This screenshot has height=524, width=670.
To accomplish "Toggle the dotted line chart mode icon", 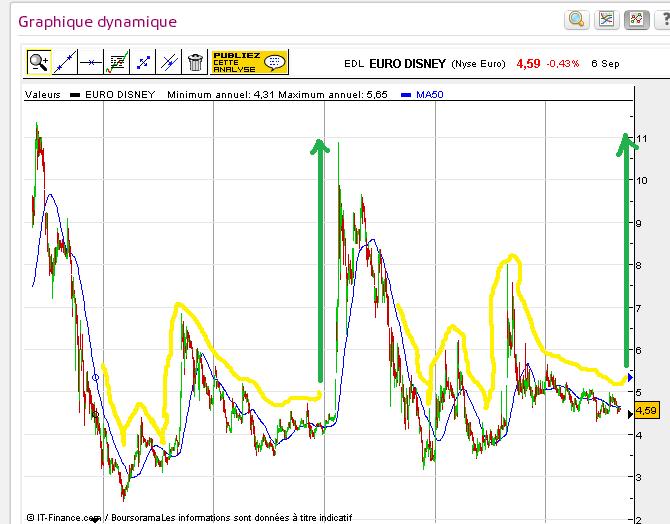I will click(636, 19).
